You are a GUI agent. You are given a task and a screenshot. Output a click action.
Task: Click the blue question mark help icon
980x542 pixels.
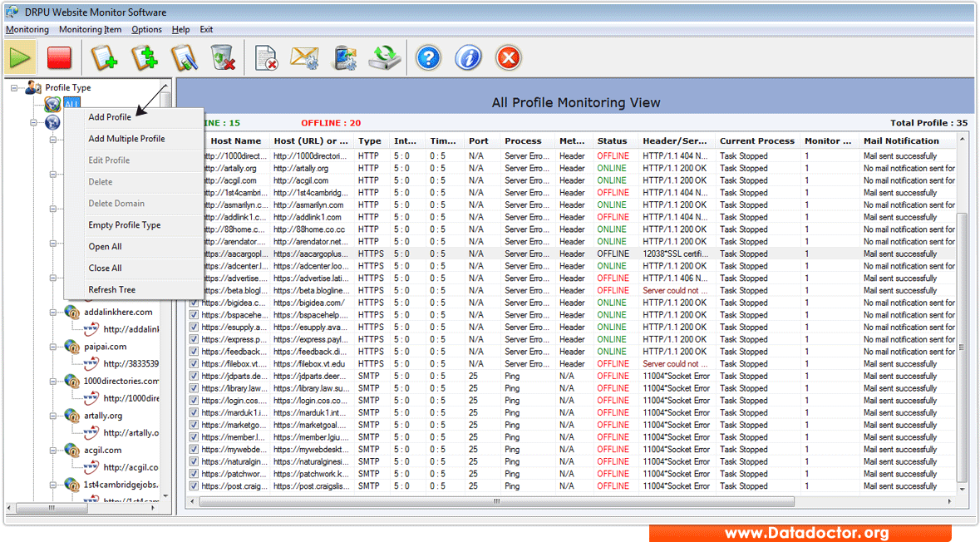428,58
